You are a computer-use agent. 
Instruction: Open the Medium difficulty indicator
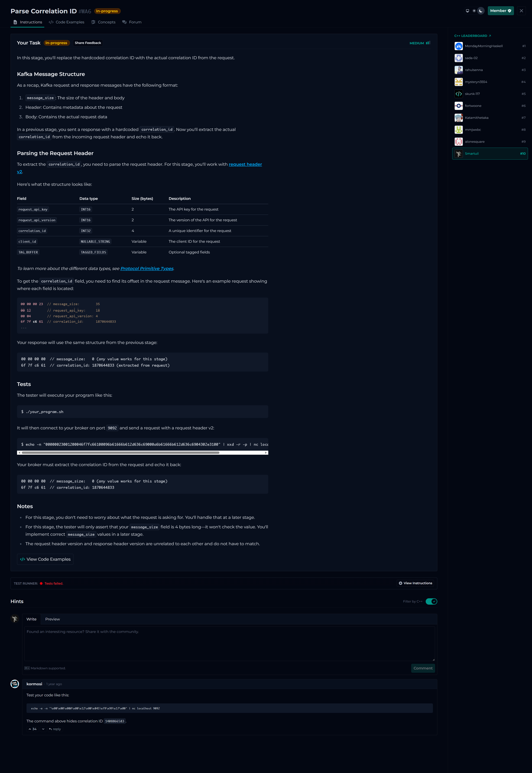coord(420,43)
